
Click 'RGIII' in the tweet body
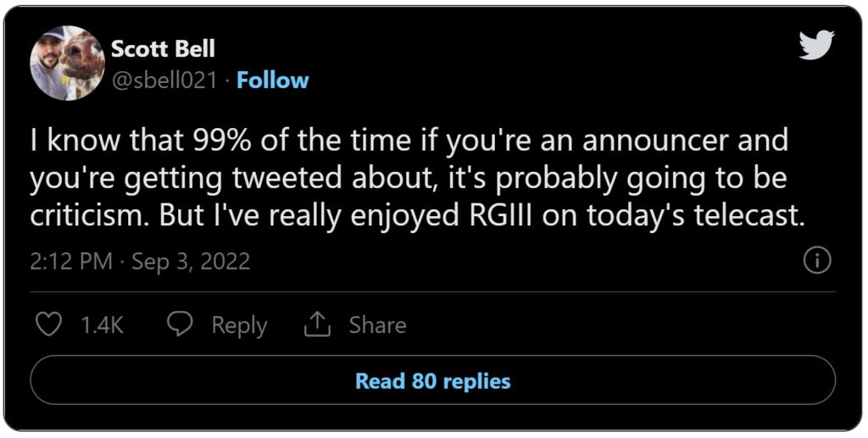tap(501, 217)
